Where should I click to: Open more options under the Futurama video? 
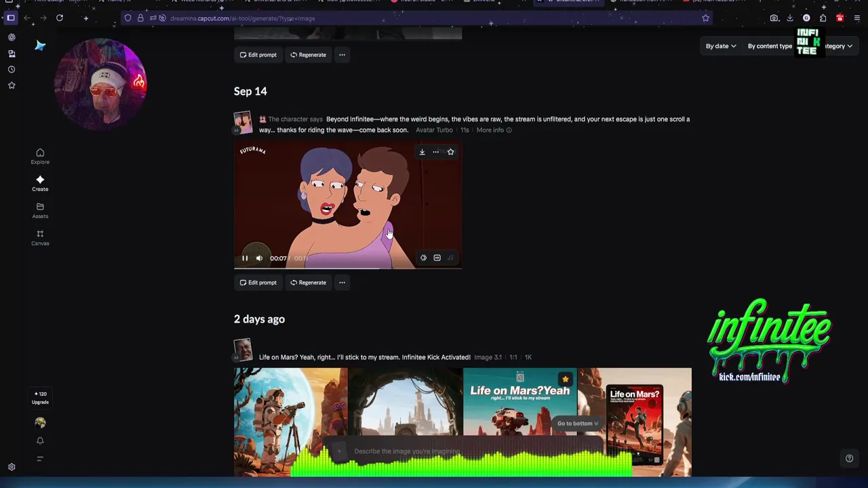click(342, 283)
